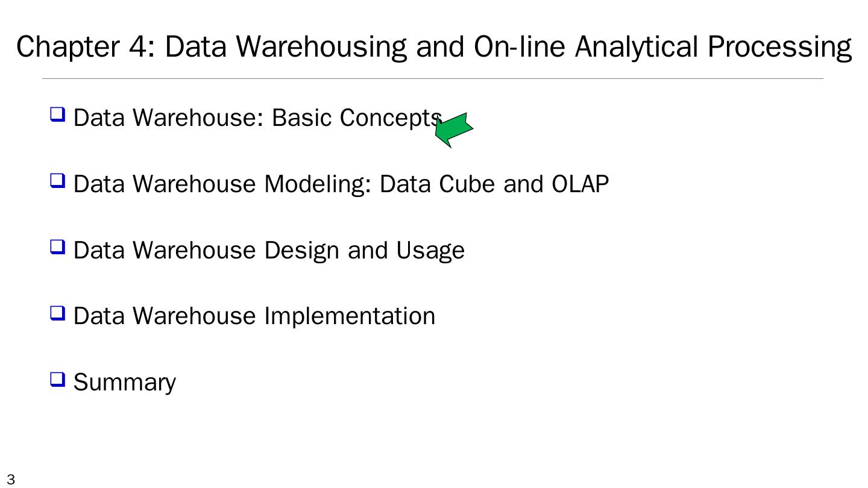Select the bullet marker beside the Data Warehouse Modeling line
This screenshot has width=868, height=488.
click(x=57, y=180)
